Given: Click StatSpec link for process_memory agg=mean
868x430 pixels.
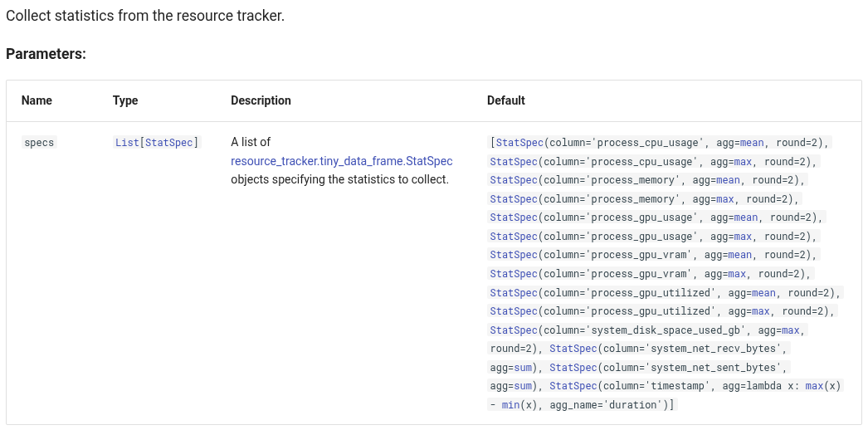Looking at the screenshot, I should pyautogui.click(x=514, y=180).
